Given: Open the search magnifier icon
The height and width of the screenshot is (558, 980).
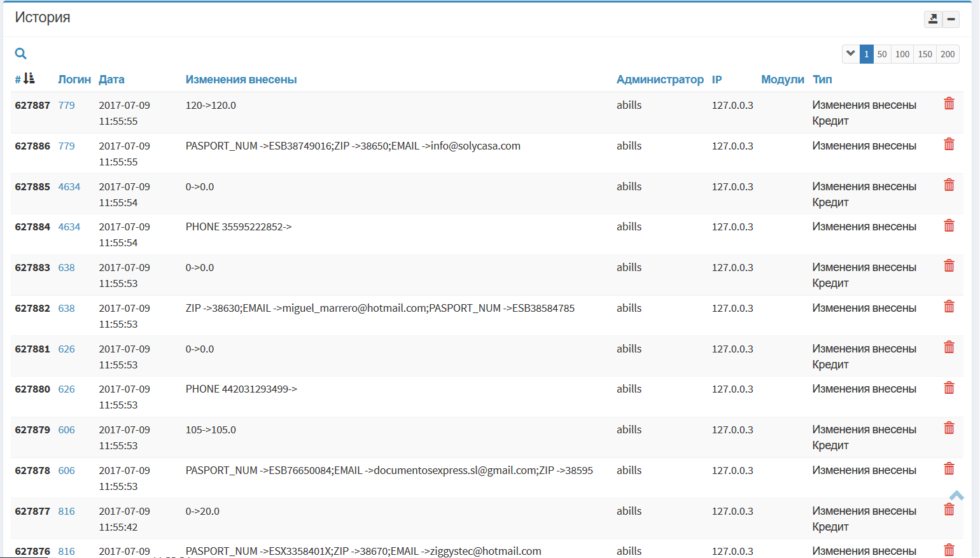Looking at the screenshot, I should pos(20,53).
